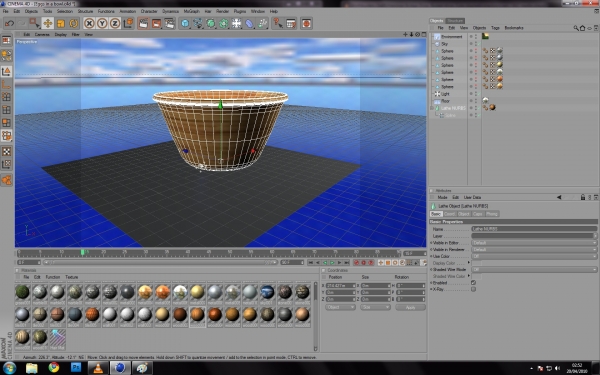Click the lock icon in Attributes panel
Image resolution: width=600 pixels, height=375 pixels.
[583, 197]
